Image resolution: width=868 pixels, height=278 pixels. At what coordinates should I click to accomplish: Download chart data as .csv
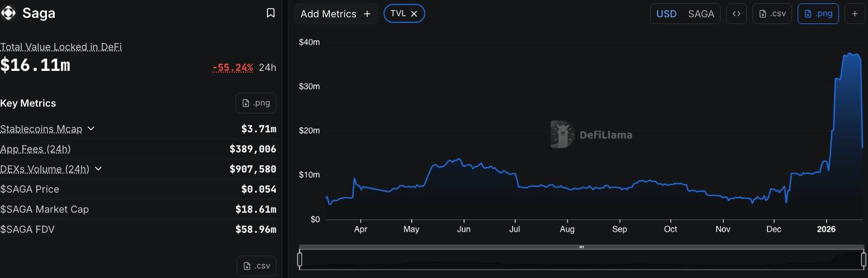772,14
